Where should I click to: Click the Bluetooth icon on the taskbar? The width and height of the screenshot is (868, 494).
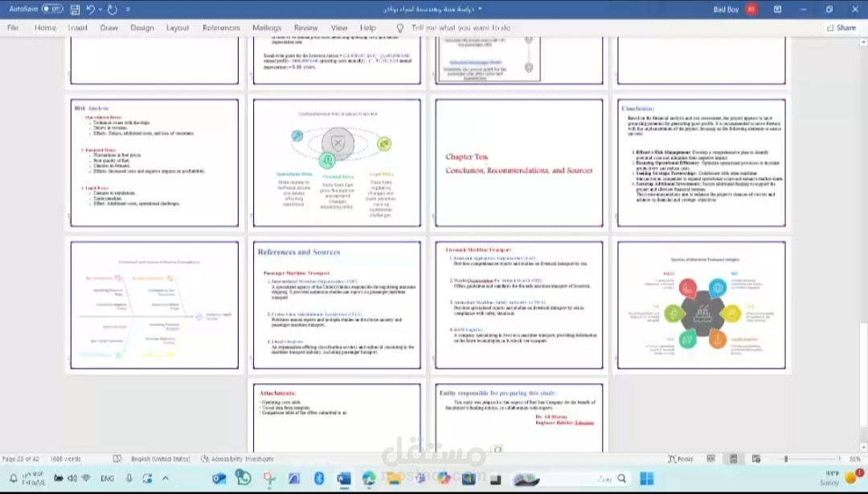[318, 479]
